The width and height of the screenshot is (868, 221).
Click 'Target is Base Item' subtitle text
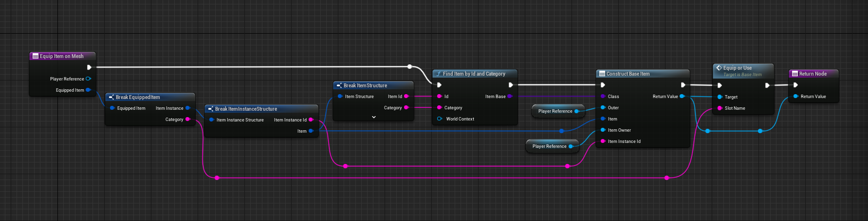[x=742, y=75]
